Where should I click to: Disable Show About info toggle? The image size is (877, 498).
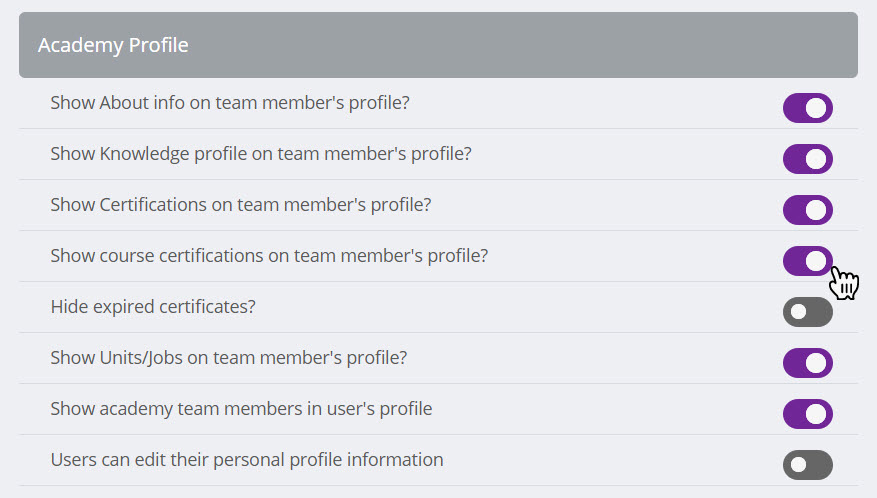point(807,108)
